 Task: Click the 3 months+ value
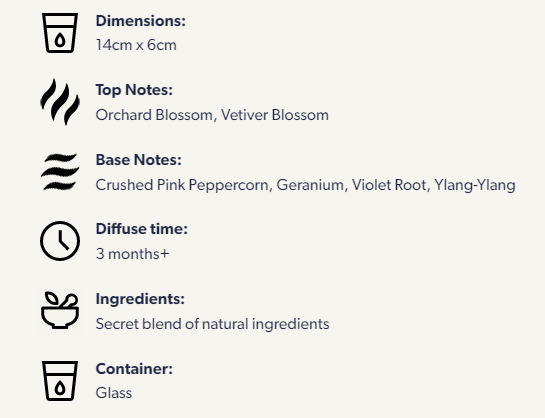click(x=132, y=254)
